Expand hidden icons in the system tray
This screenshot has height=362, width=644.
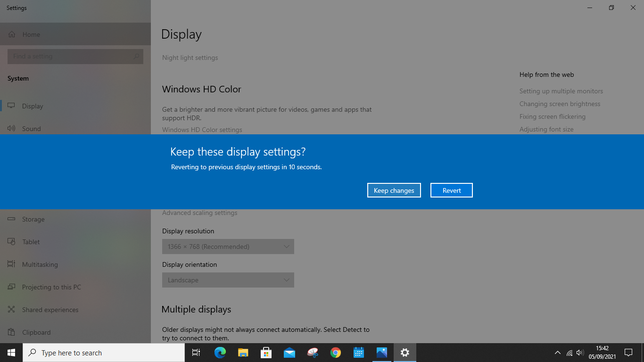click(557, 353)
